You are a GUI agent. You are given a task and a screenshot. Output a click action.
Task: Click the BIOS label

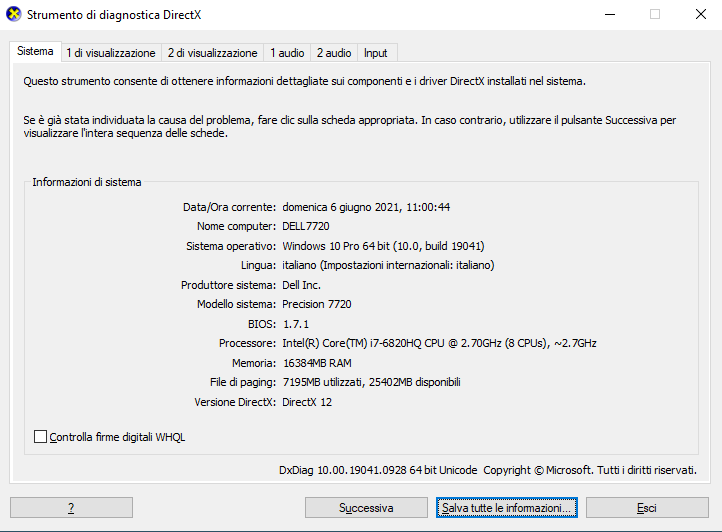(x=262, y=324)
